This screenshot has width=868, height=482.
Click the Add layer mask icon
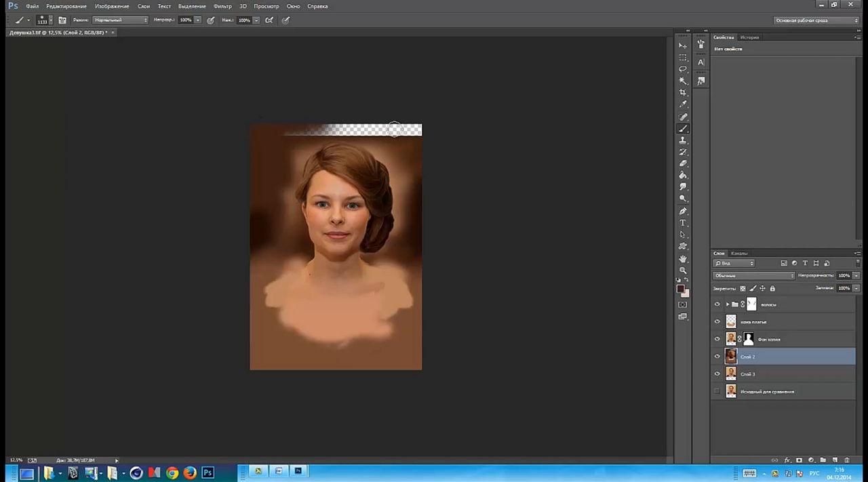(x=799, y=460)
